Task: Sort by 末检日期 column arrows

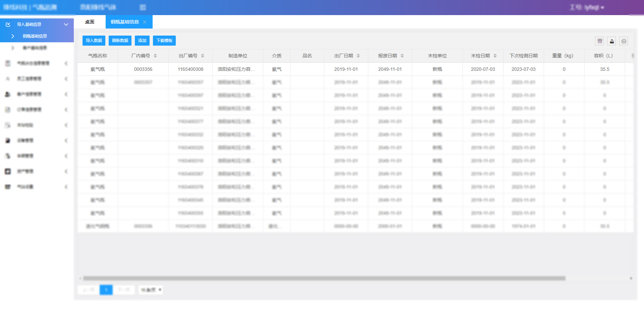Action: [495, 56]
